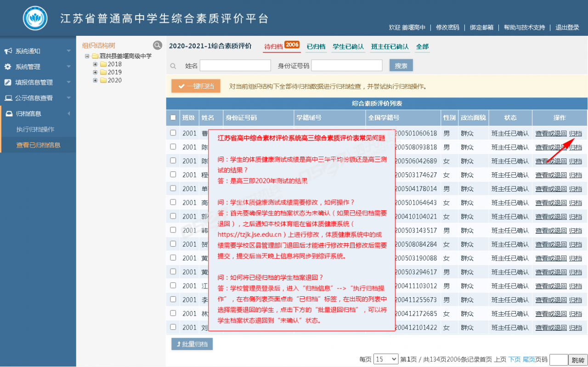Open 查看已归档信息 in the sidebar

(x=38, y=145)
